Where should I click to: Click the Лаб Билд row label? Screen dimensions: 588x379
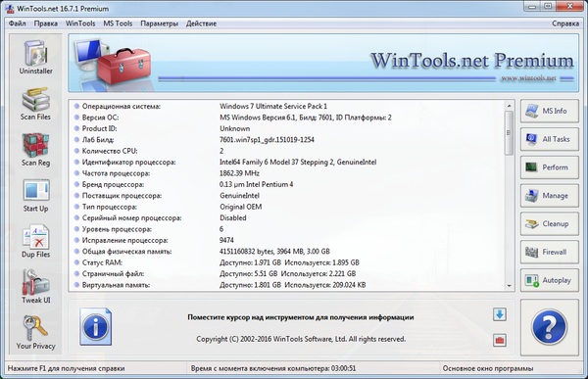[x=98, y=140]
